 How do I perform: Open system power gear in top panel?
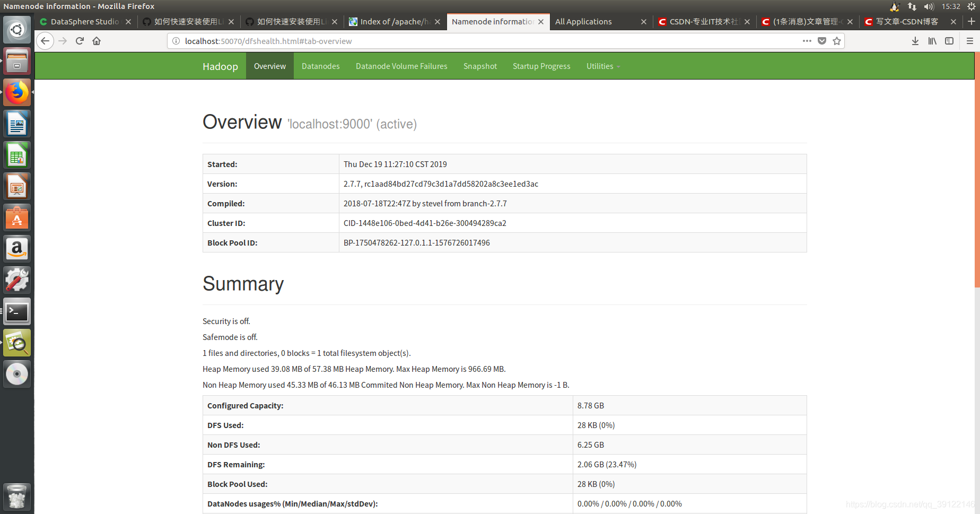(x=972, y=6)
